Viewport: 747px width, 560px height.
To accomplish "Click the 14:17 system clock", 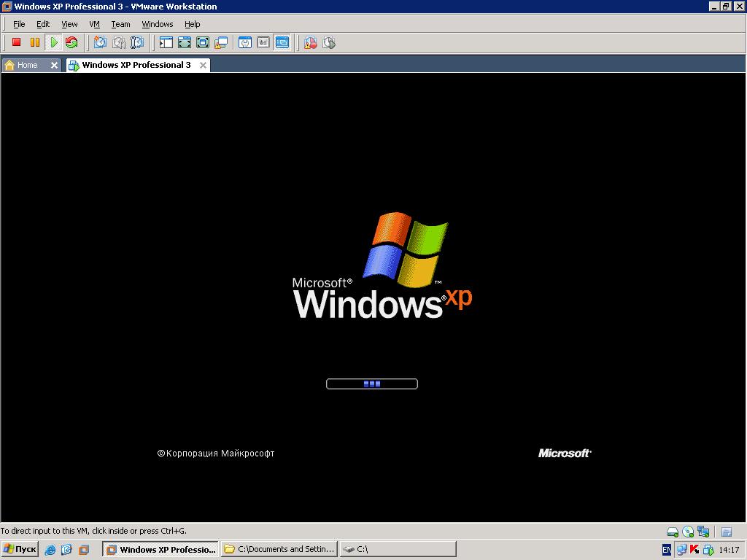I will [x=729, y=550].
